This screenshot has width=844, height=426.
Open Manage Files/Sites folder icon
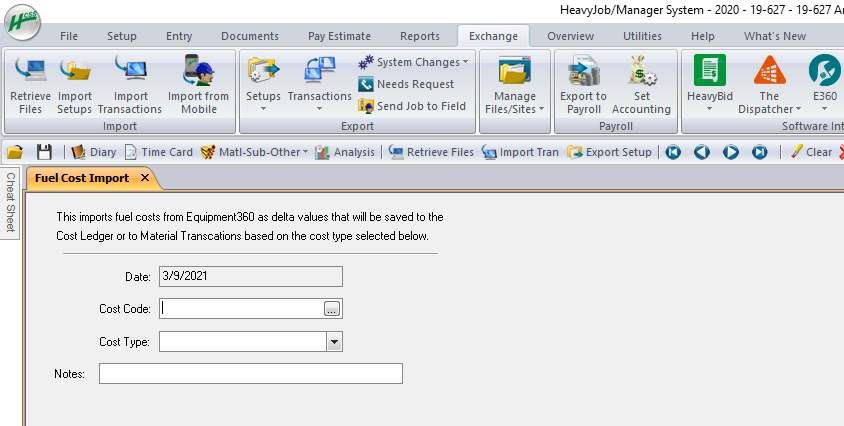(515, 71)
